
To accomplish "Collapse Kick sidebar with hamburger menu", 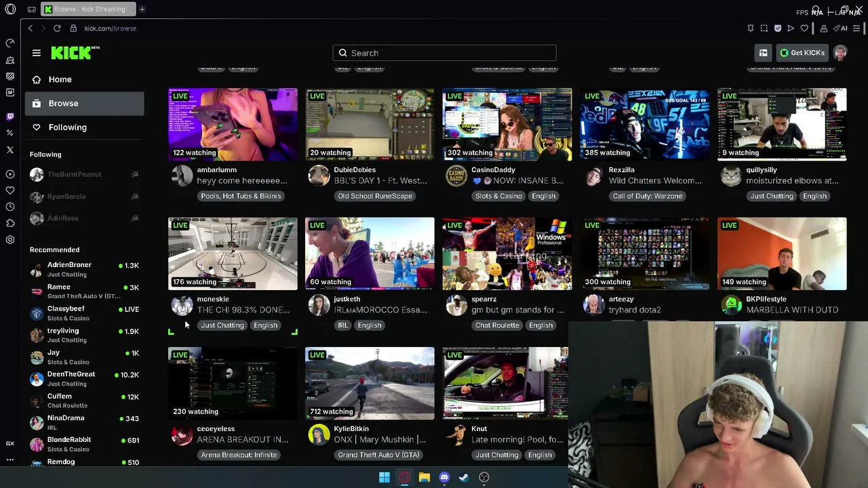I will 37,53.
